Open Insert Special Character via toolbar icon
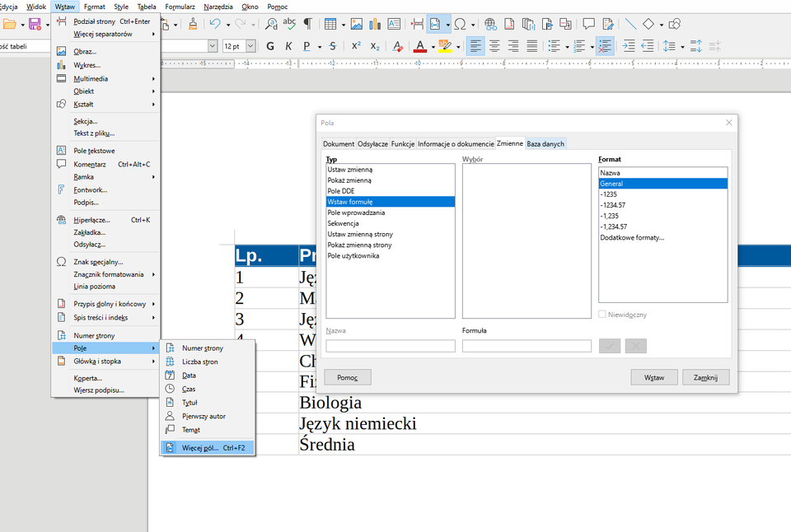Image resolution: width=791 pixels, height=532 pixels. [x=461, y=23]
